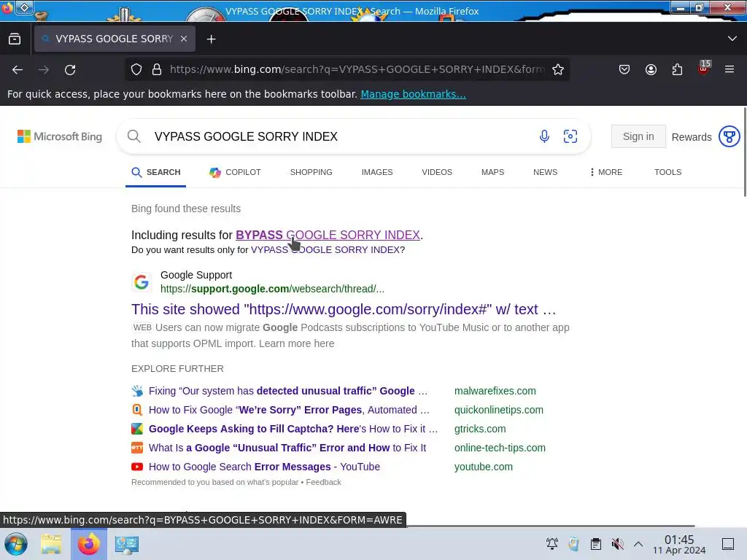Open tracking protection shield icon
Image resolution: width=747 pixels, height=560 pixels.
[x=136, y=69]
